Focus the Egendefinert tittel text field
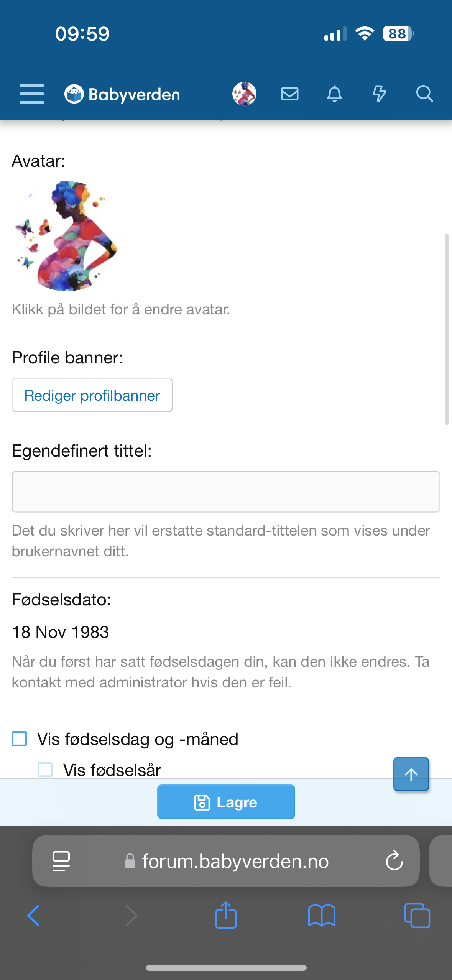Screen dimensions: 452x980 (x=226, y=492)
